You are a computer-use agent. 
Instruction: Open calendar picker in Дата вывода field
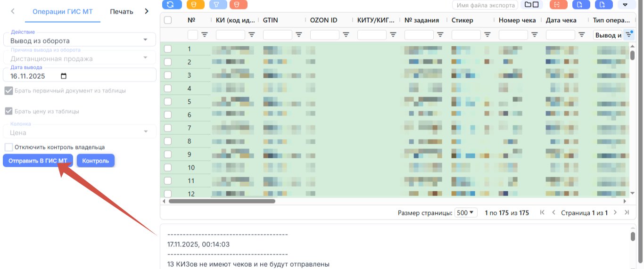click(64, 76)
